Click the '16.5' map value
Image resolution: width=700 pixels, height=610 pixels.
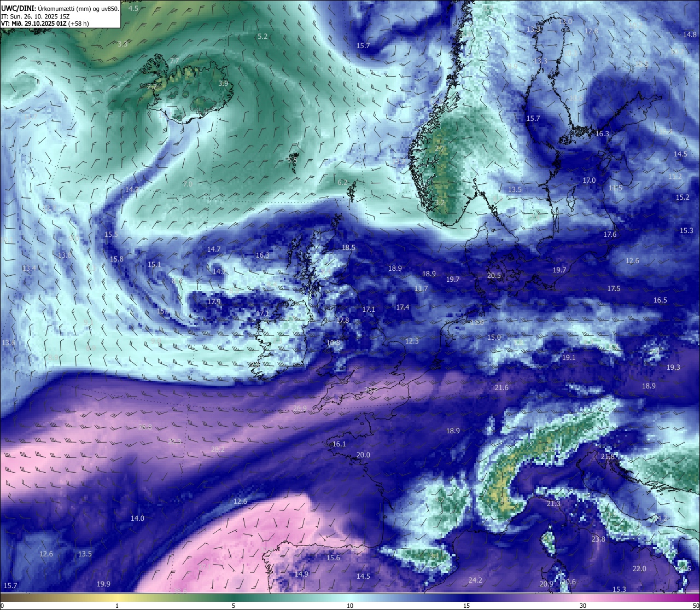tap(660, 300)
